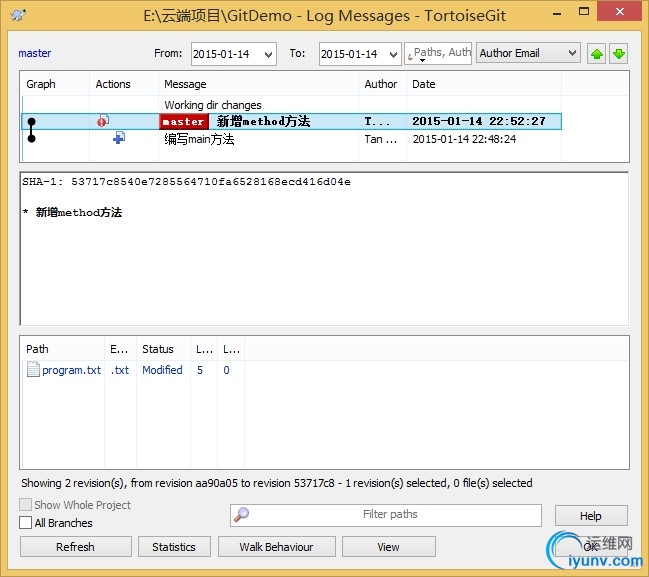Select top graph node of master commit

coord(31,121)
